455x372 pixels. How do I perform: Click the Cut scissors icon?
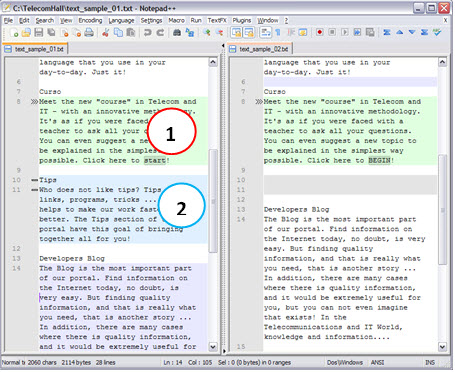point(106,33)
